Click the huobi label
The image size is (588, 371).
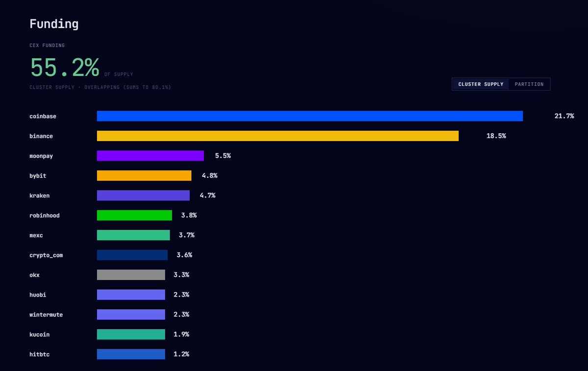38,295
